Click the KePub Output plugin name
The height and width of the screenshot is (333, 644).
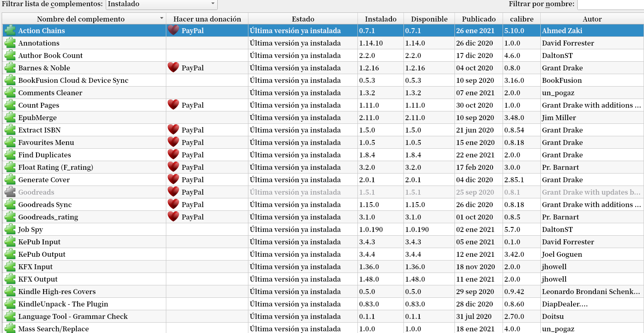coord(42,254)
